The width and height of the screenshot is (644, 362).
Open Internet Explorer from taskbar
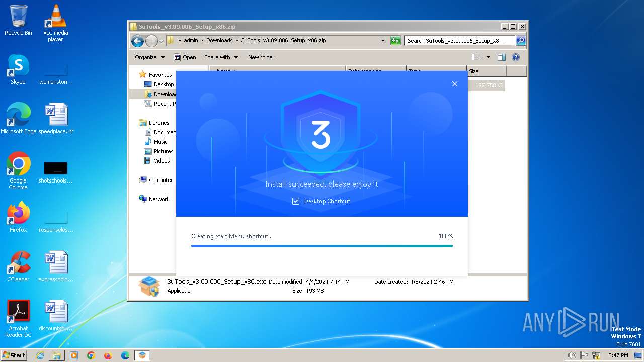pos(40,355)
